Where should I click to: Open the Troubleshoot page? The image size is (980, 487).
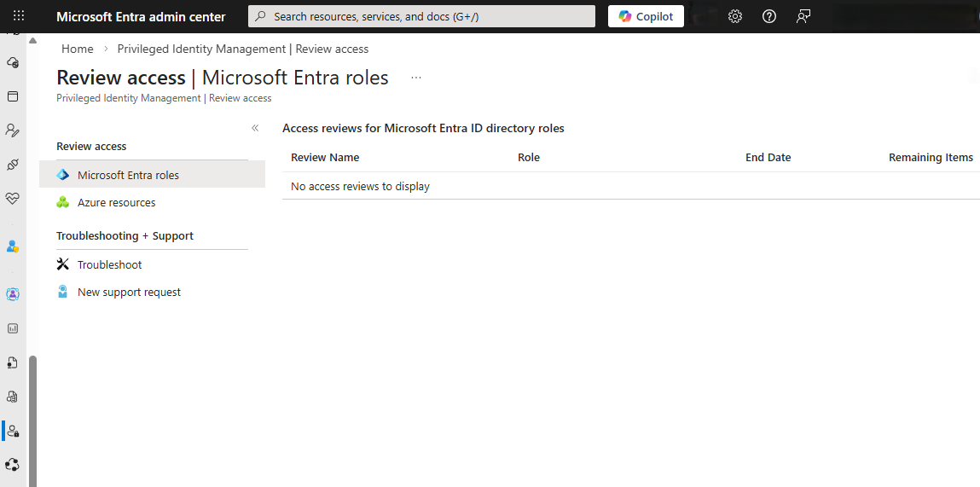coord(109,264)
